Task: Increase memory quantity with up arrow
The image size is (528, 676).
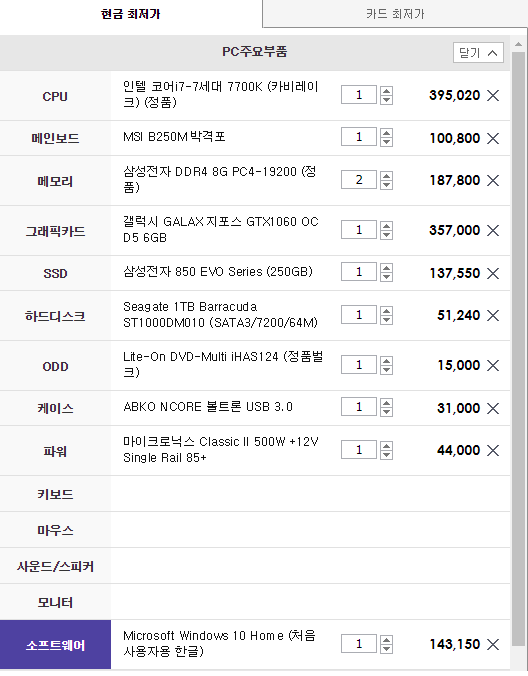Action: point(387,176)
